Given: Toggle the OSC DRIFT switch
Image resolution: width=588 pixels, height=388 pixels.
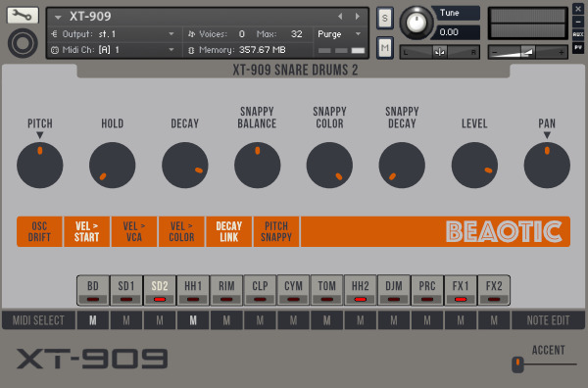Looking at the screenshot, I should (39, 231).
